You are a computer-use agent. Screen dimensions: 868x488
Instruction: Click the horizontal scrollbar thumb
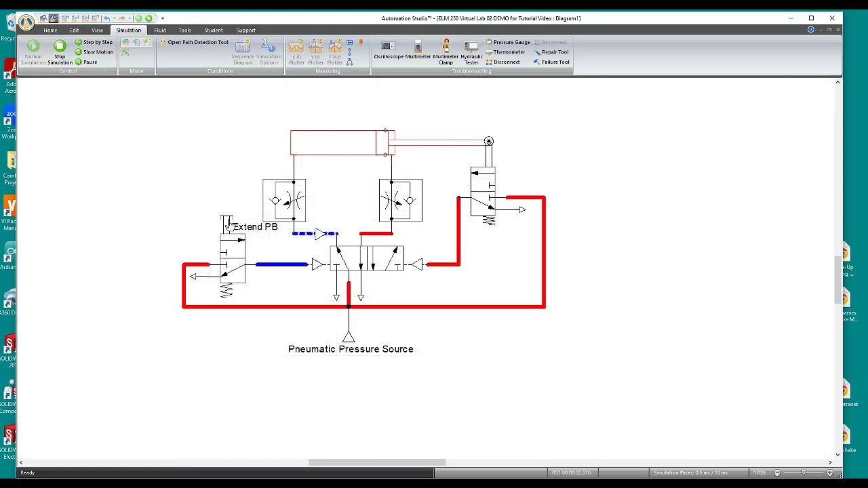click(x=377, y=462)
